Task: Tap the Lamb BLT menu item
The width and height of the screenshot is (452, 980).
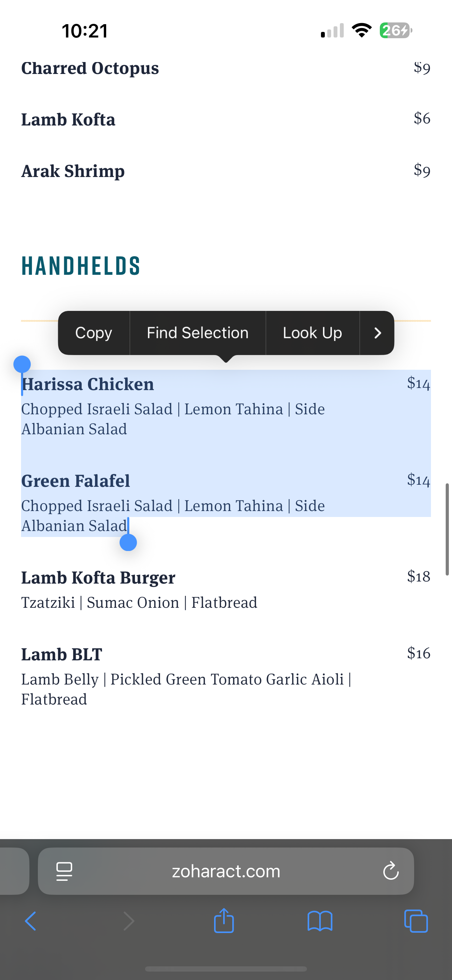Action: [x=62, y=654]
